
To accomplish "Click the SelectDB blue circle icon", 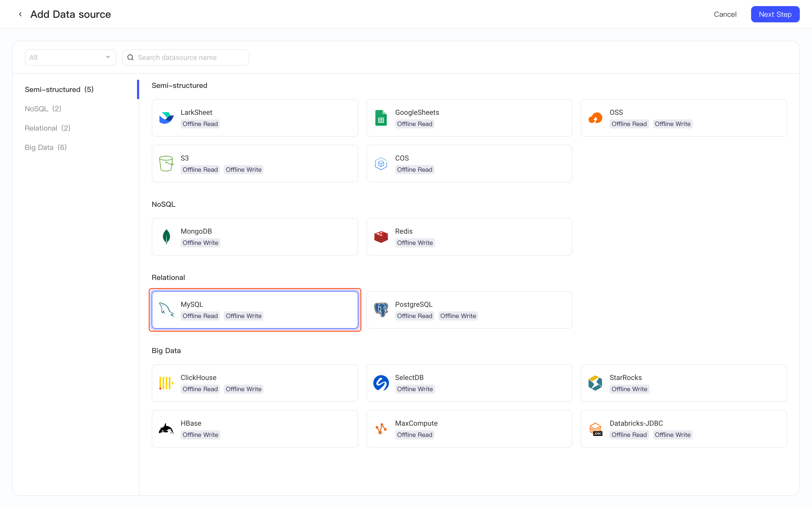I will pos(381,383).
